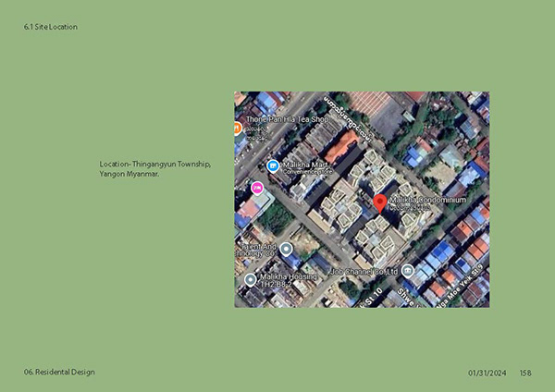The image size is (555, 392).
Task: Click the pink marker icon on the map
Action: [257, 188]
